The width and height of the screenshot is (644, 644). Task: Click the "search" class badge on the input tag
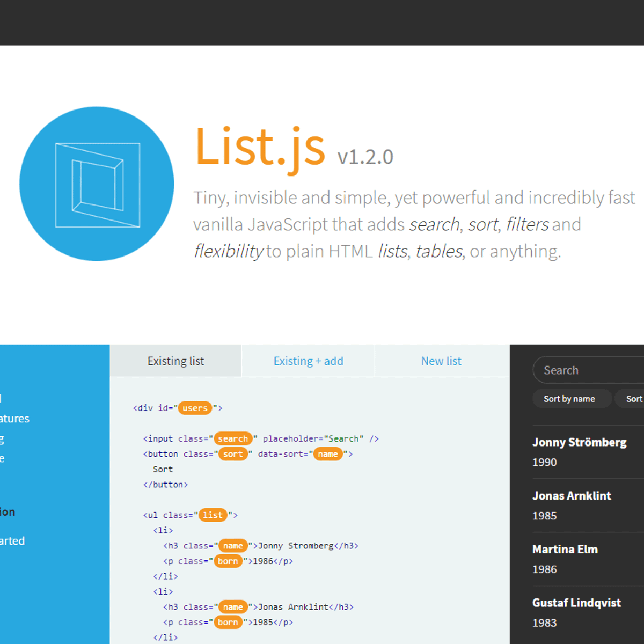pyautogui.click(x=233, y=438)
